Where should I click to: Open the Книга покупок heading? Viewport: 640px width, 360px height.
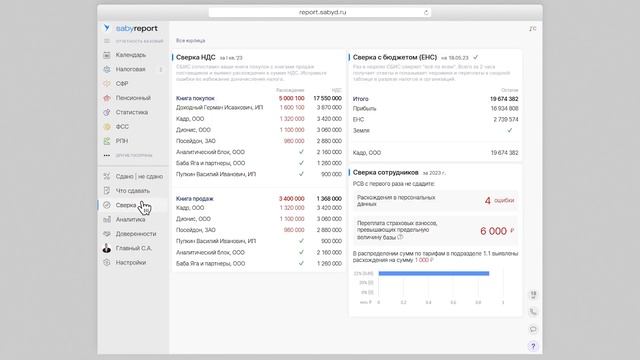pos(195,98)
